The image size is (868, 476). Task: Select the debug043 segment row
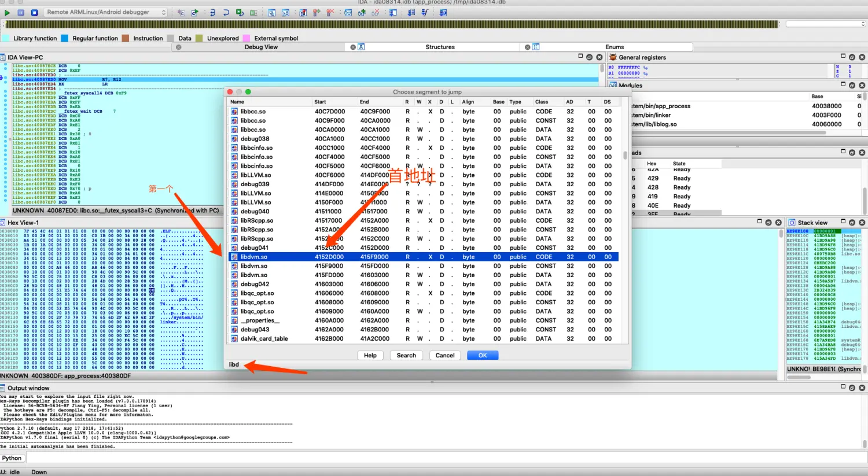click(424, 330)
